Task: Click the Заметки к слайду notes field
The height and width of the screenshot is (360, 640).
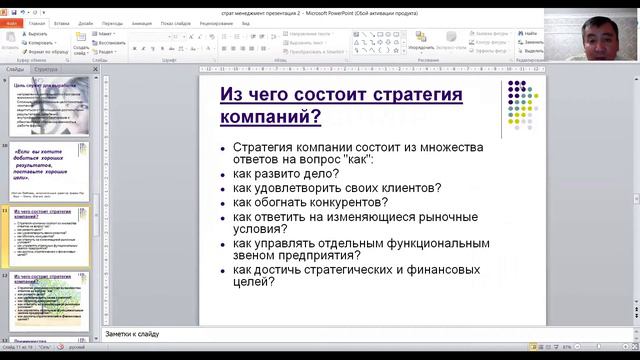Action: tap(367, 334)
